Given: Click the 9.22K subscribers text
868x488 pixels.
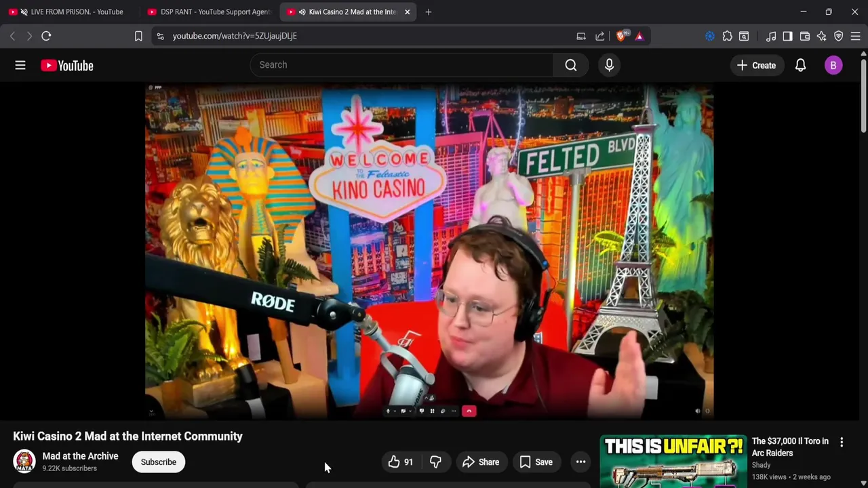Looking at the screenshot, I should tap(69, 468).
